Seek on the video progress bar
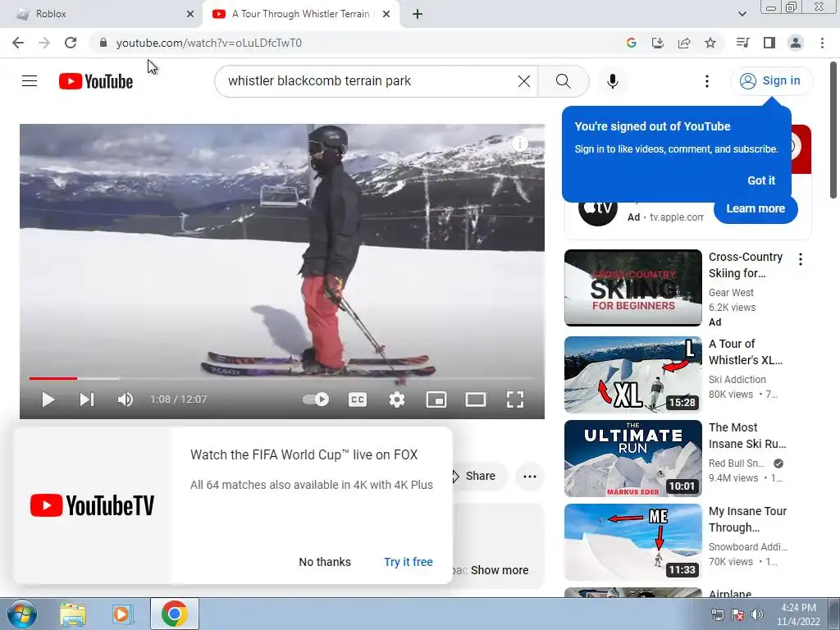Image resolution: width=840 pixels, height=630 pixels. [x=282, y=378]
